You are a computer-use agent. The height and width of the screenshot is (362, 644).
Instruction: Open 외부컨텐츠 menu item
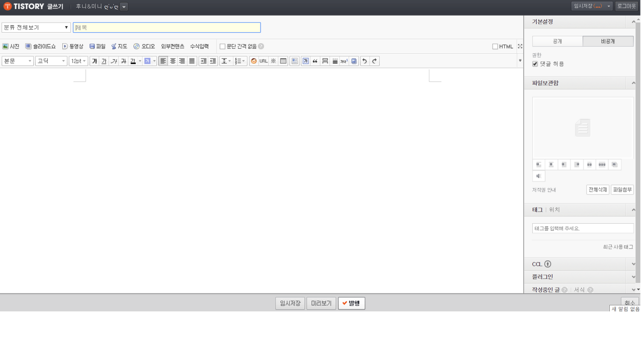click(173, 46)
